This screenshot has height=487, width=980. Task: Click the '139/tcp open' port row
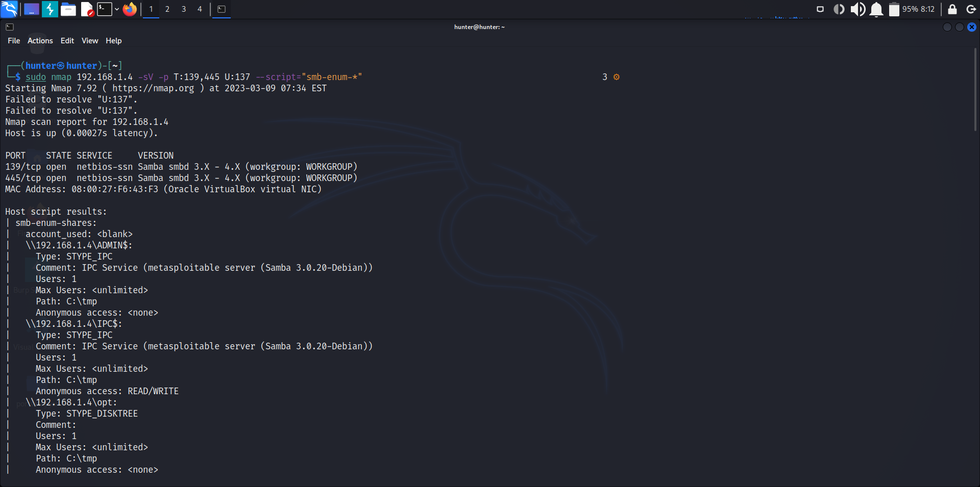(181, 167)
